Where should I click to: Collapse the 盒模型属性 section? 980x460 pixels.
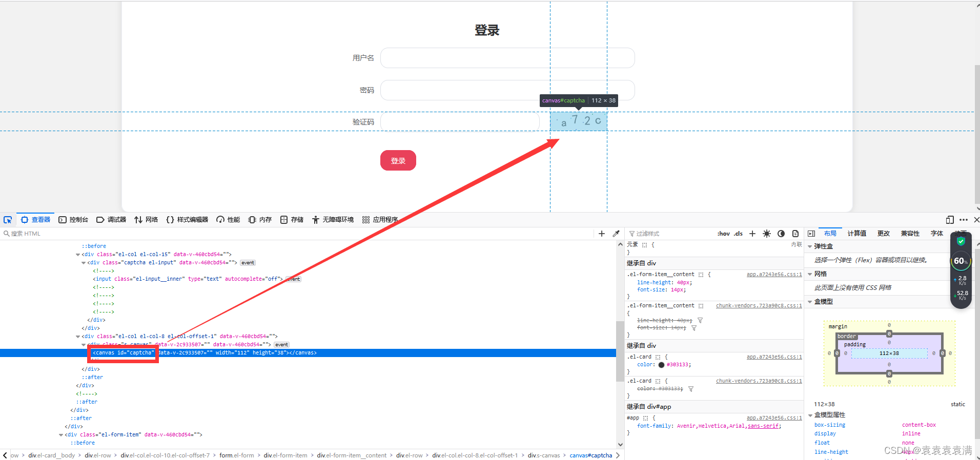pos(810,415)
